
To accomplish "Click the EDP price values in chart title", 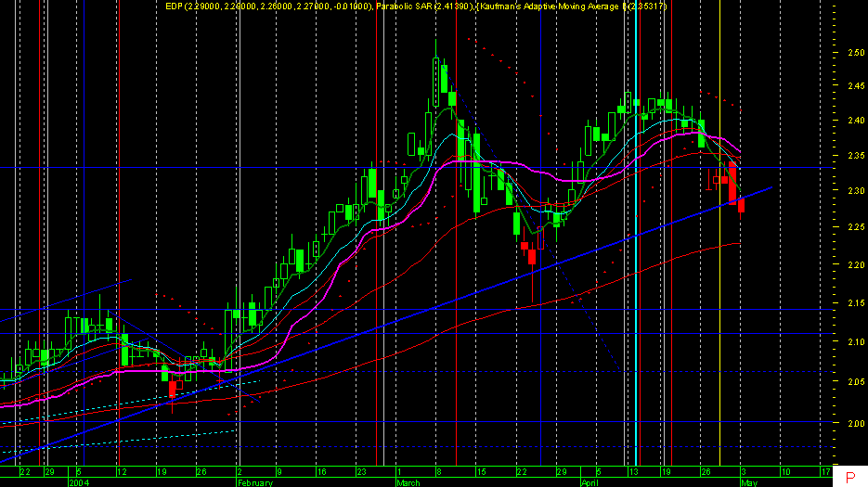I will pyautogui.click(x=269, y=6).
